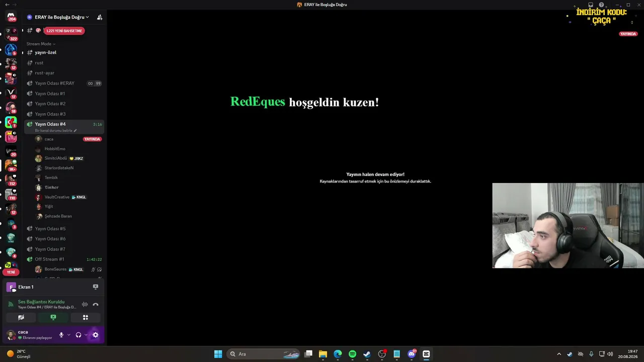The width and height of the screenshot is (644, 362).
Task: Expand microphone input options arrow
Action: [69, 335]
